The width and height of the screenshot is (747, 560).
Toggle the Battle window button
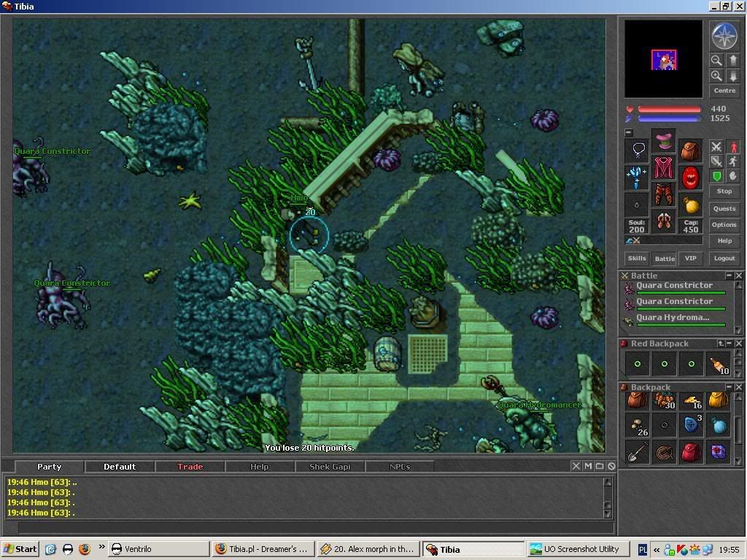pos(665,259)
